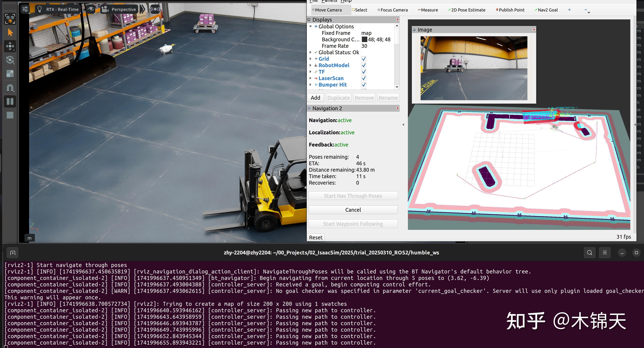
Task: Click the terminal search icon
Action: pyautogui.click(x=590, y=253)
